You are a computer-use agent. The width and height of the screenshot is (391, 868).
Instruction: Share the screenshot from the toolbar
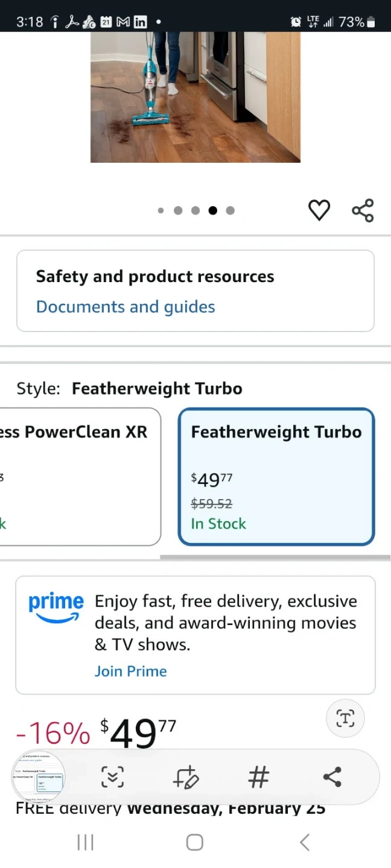point(332,777)
